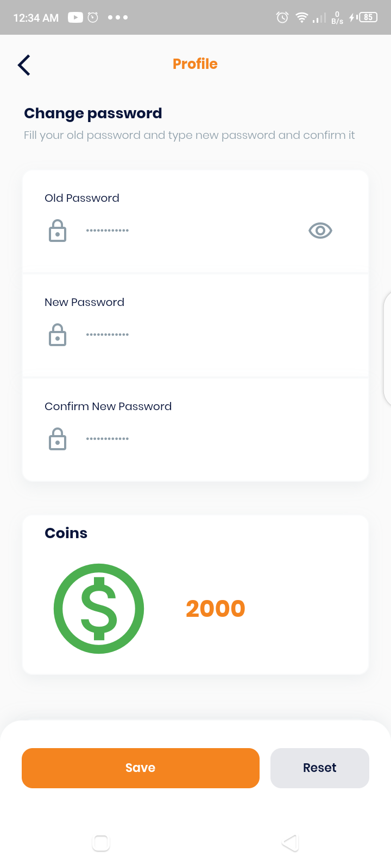The width and height of the screenshot is (391, 868).
Task: Tap the alarm icon next to the clock
Action: point(93,17)
